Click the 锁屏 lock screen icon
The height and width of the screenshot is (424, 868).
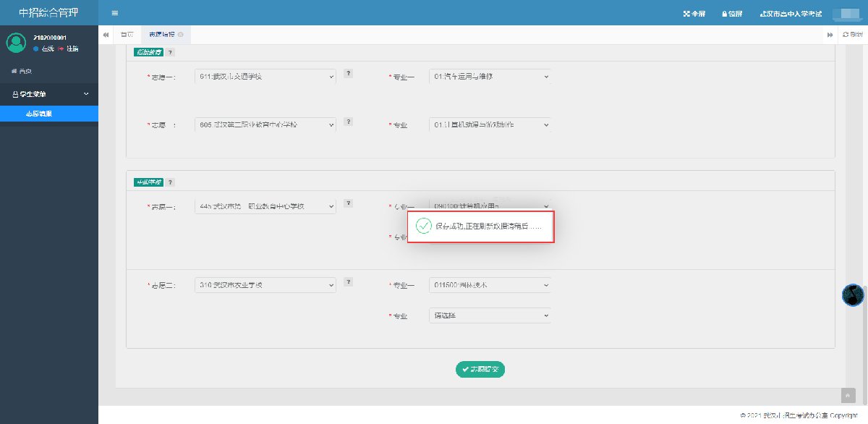[732, 14]
